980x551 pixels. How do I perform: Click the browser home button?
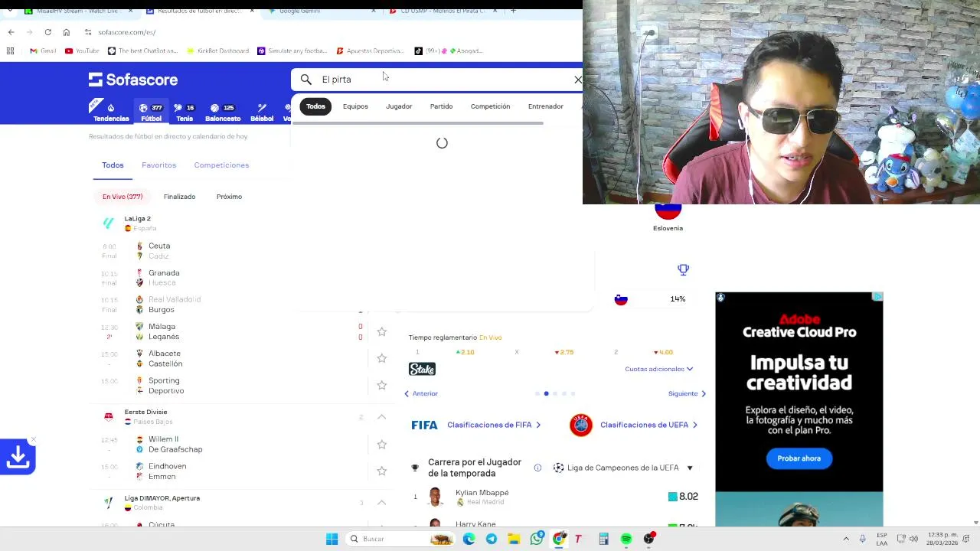[67, 32]
